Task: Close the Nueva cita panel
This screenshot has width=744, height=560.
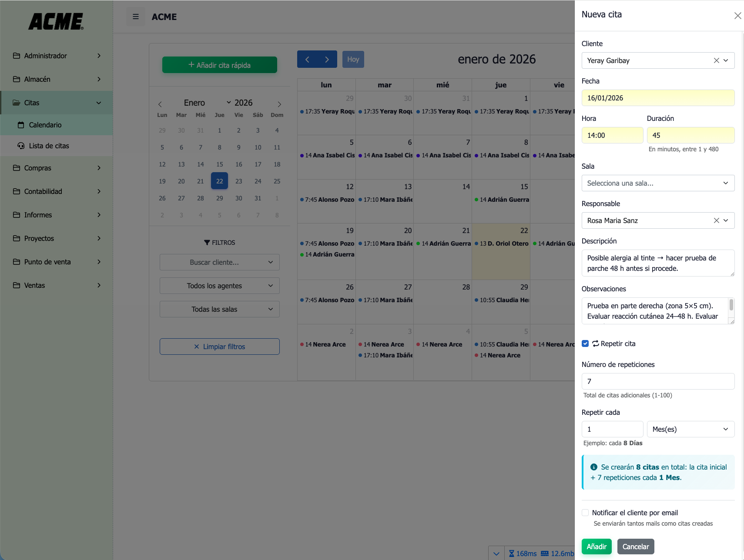Action: pos(737,16)
